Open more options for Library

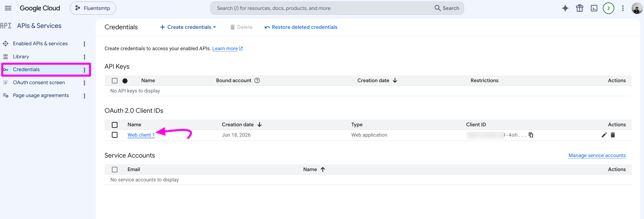pos(85,57)
